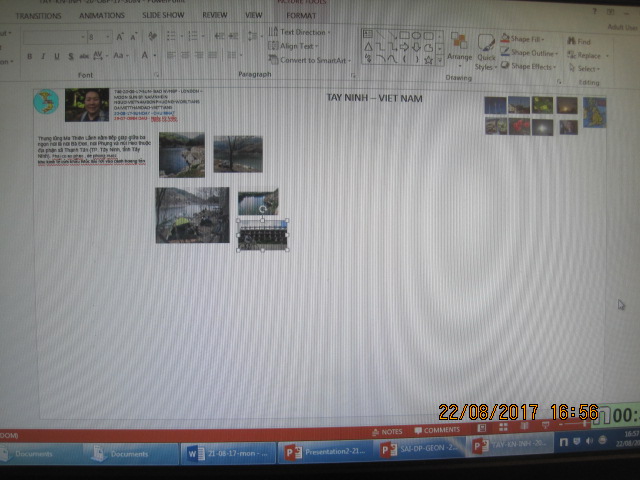Screen dimensions: 640x480
Task: Open Change Case Aa dropdown
Action: (x=121, y=55)
